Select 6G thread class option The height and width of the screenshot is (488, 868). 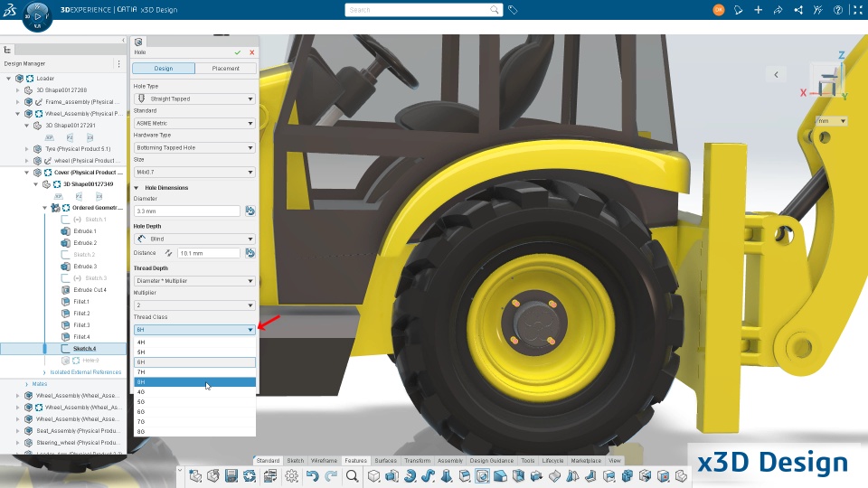(195, 412)
